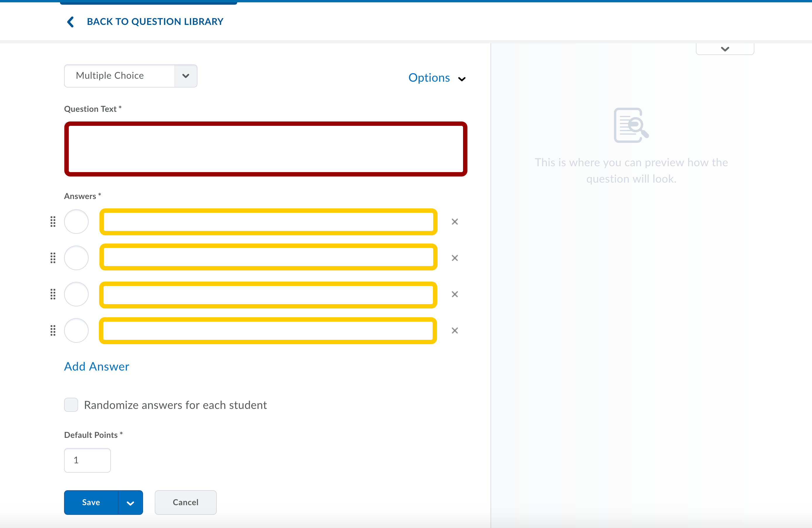The image size is (812, 528).
Task: Click into the Question Text field
Action: click(265, 149)
